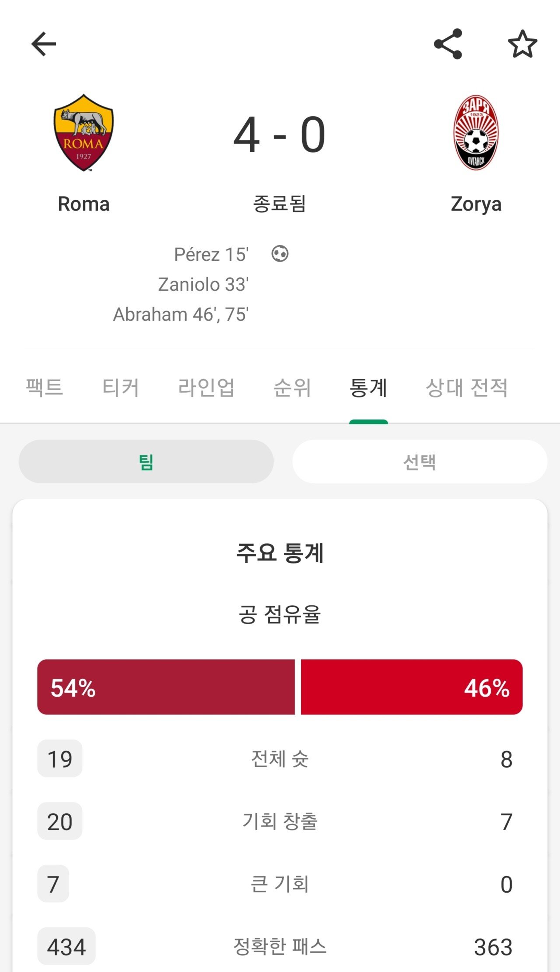Viewport: 560px width, 972px height.
Task: Tap the 54% possession bar segment
Action: click(166, 687)
